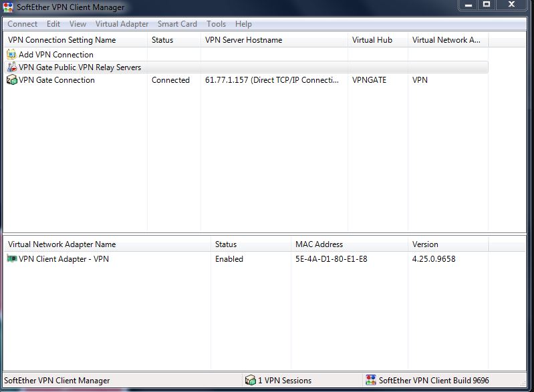Select VPN Client Adapter - VPN label

pyautogui.click(x=63, y=259)
